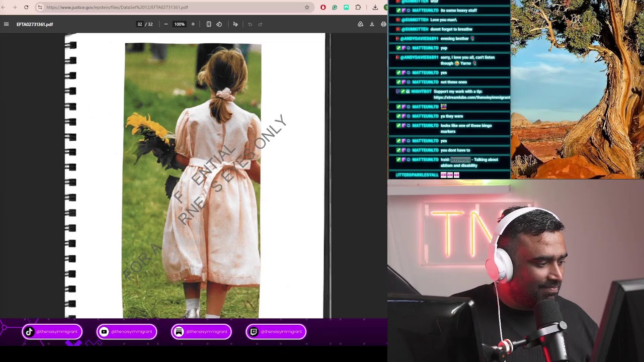Open the Extensions puzzle-piece menu
Image resolution: width=644 pixels, height=362 pixels.
(x=358, y=8)
